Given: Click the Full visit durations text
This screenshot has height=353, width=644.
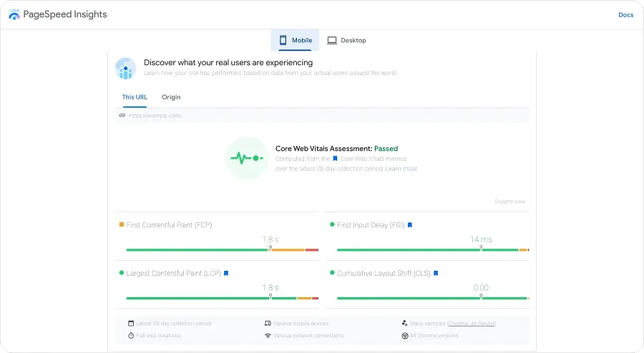Looking at the screenshot, I should coord(158,335).
